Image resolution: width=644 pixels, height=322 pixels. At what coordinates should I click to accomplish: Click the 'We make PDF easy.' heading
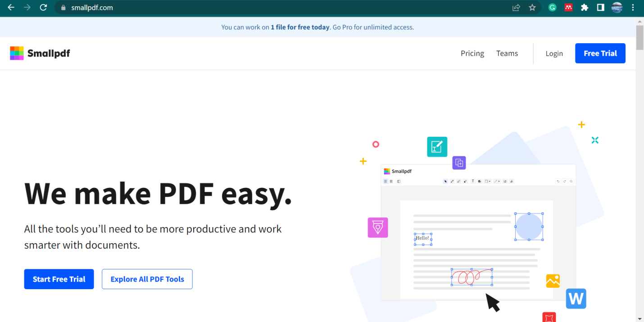point(158,193)
